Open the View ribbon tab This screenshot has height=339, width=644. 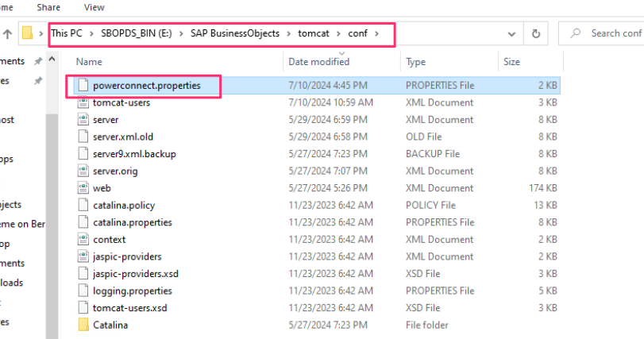coord(94,7)
